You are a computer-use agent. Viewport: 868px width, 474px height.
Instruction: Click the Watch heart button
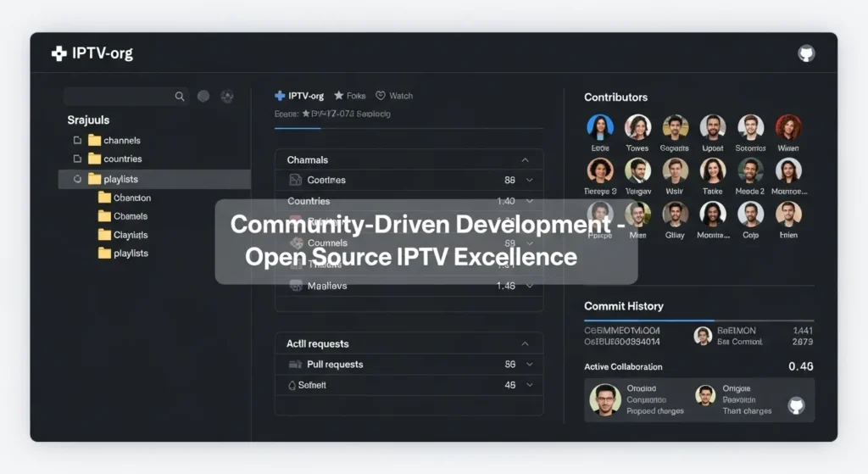click(x=394, y=96)
